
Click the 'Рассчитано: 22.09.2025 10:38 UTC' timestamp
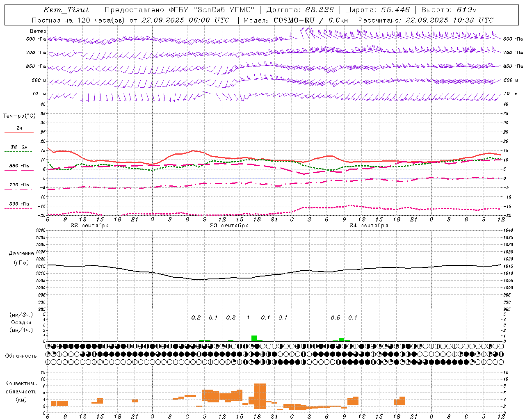pyautogui.click(x=426, y=20)
